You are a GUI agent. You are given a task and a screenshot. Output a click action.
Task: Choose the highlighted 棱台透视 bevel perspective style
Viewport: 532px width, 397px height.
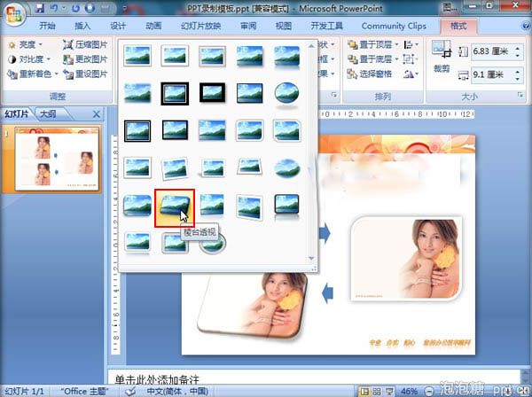(175, 208)
